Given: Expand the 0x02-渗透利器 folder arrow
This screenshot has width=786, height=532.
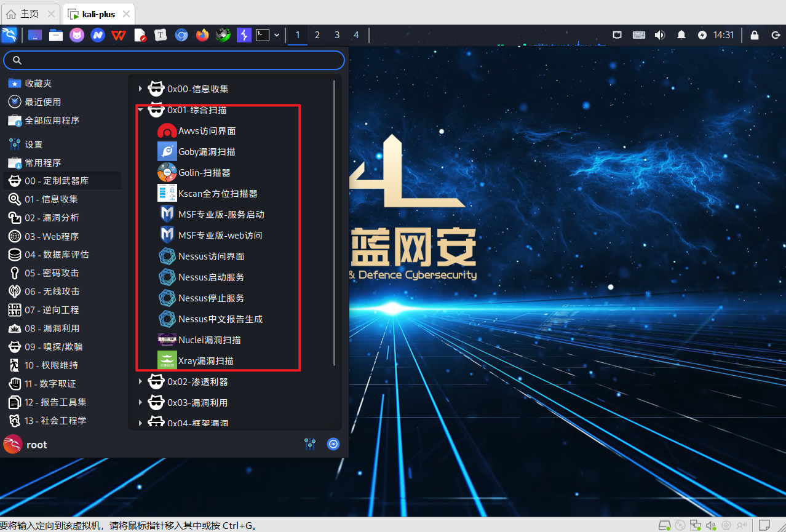Looking at the screenshot, I should (x=140, y=382).
